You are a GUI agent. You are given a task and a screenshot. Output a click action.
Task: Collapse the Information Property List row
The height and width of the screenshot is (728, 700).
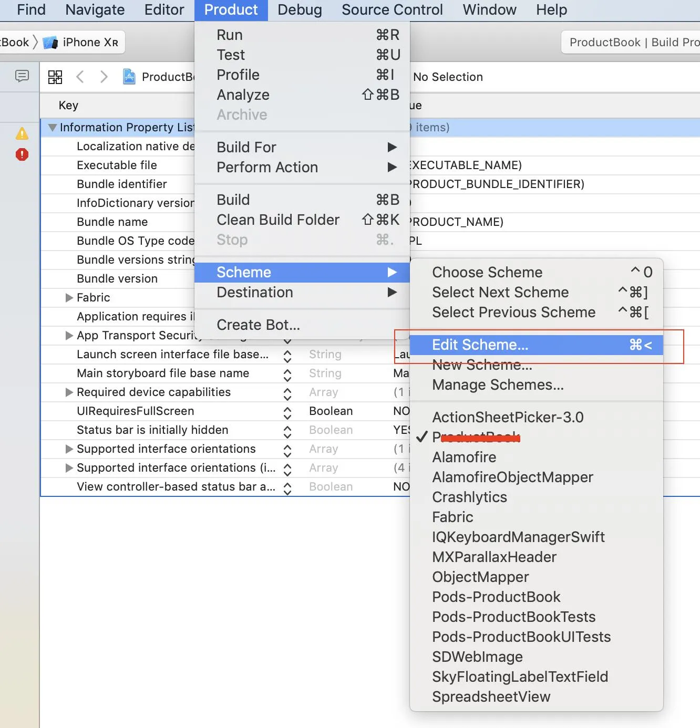[52, 127]
